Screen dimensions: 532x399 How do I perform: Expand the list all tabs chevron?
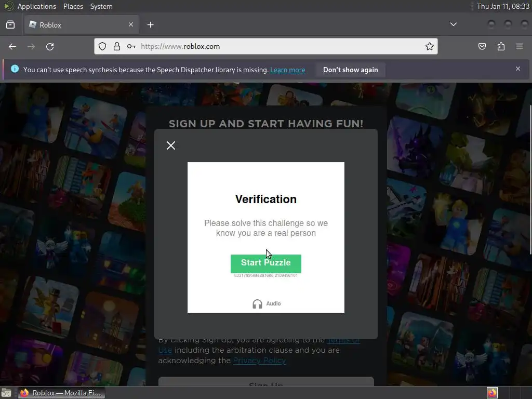(x=453, y=24)
